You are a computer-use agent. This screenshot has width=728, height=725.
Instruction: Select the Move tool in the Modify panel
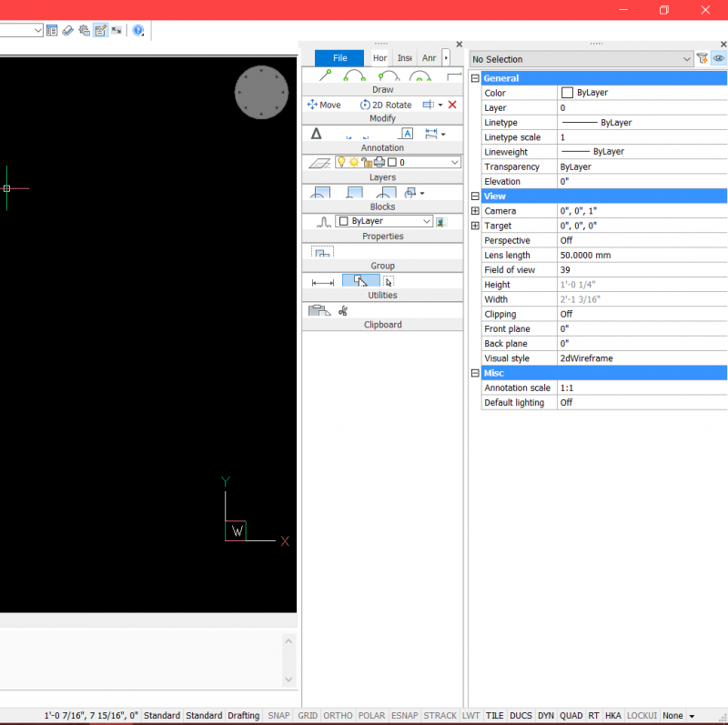tap(323, 105)
